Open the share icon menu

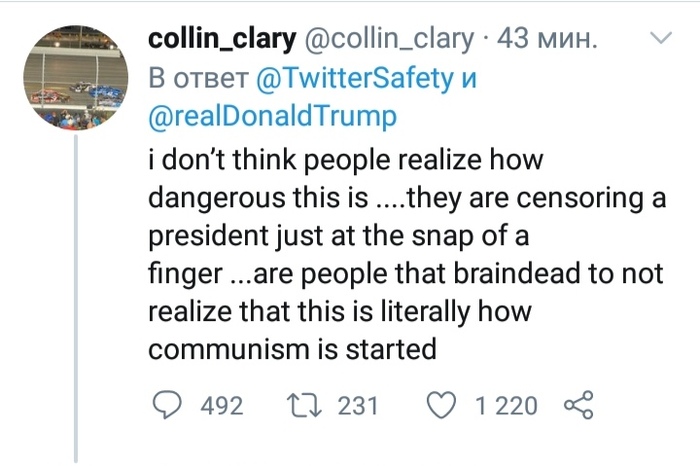579,404
